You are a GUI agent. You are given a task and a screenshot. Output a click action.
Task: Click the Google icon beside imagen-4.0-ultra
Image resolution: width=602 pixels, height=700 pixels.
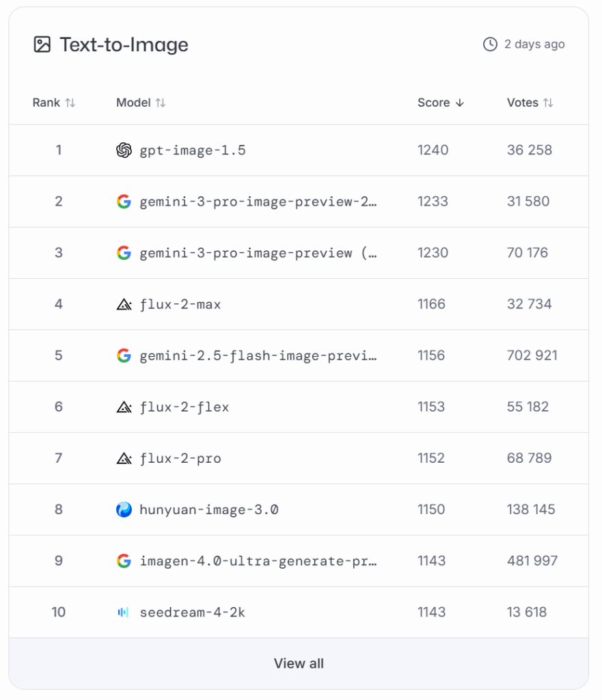pos(124,561)
